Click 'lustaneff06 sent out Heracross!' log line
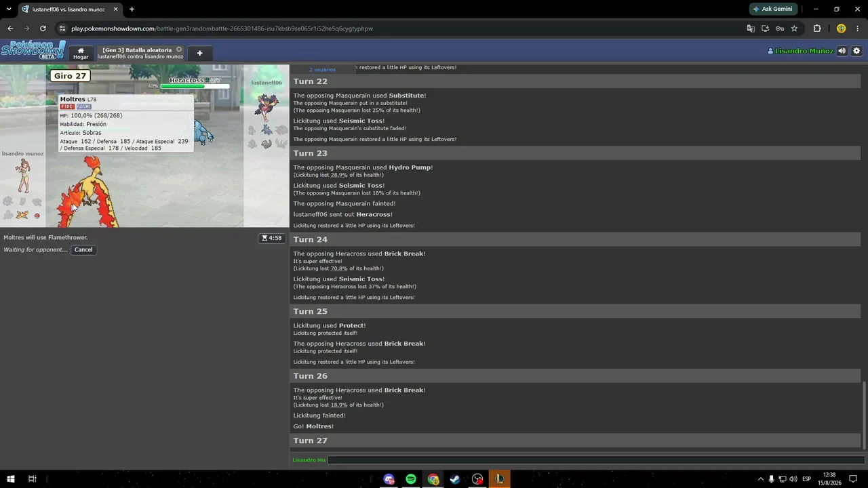The width and height of the screenshot is (868, 488). (342, 214)
